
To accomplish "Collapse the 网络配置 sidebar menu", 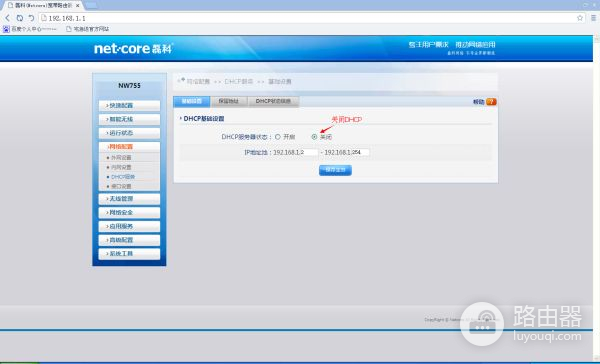I will point(129,147).
